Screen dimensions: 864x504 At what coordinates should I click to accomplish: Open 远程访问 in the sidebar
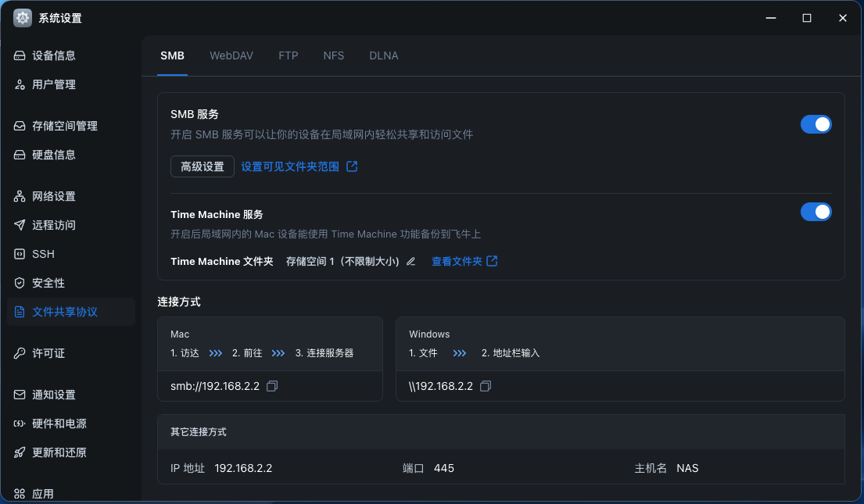[x=71, y=225]
